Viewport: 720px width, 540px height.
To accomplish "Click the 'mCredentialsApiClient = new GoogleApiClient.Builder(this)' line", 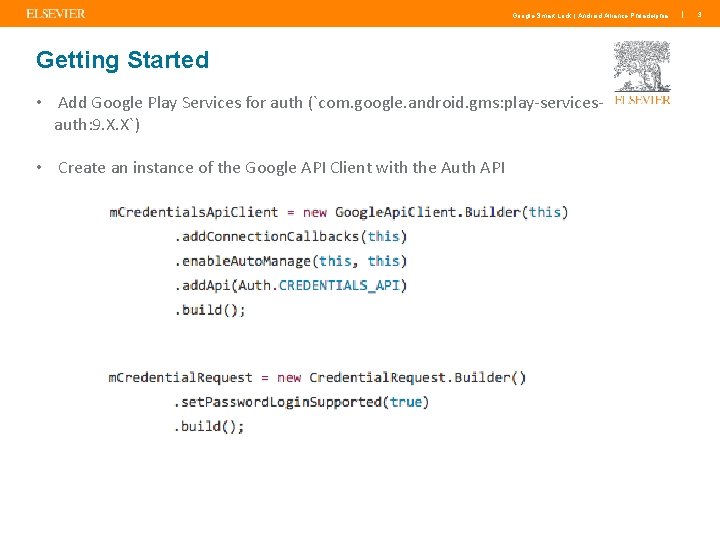I will coord(339,213).
